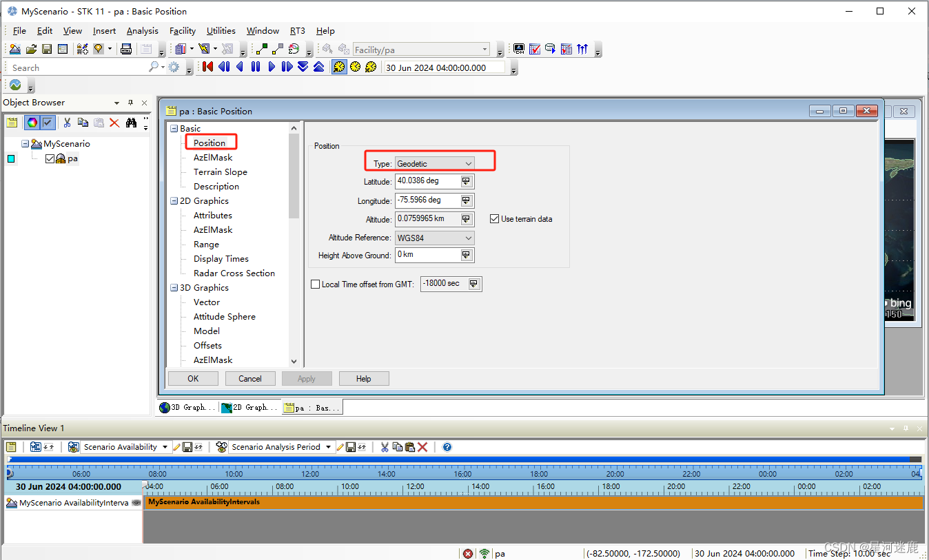Click the OK button
Screen dimensions: 929x560
[x=193, y=379]
